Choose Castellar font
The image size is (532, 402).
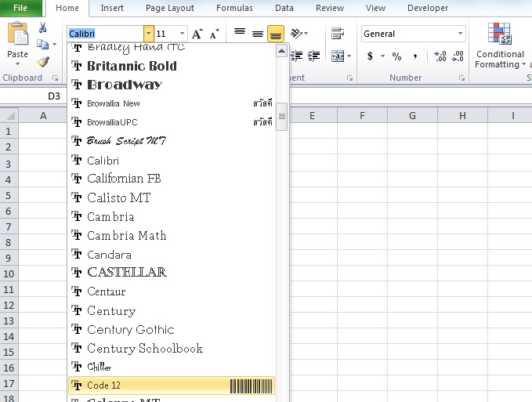pyautogui.click(x=172, y=272)
